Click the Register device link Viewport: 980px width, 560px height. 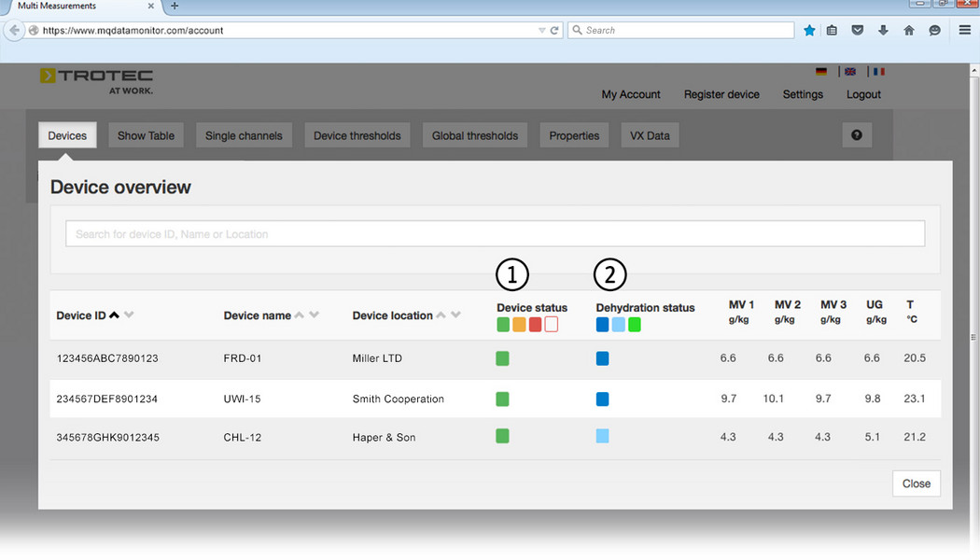721,94
